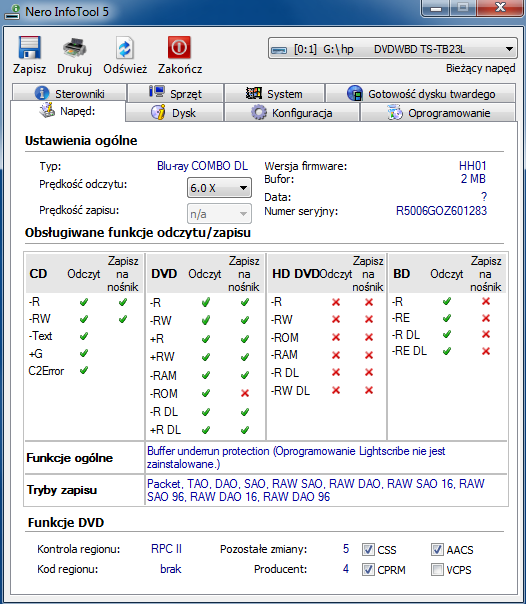
Task: Click the Zapisz floppy disk icon
Action: [x=30, y=47]
